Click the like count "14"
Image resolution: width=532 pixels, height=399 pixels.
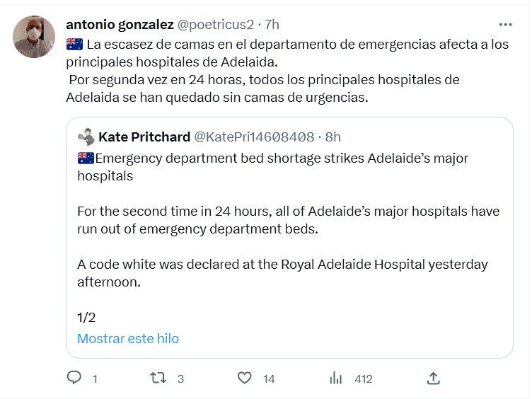pos(269,379)
